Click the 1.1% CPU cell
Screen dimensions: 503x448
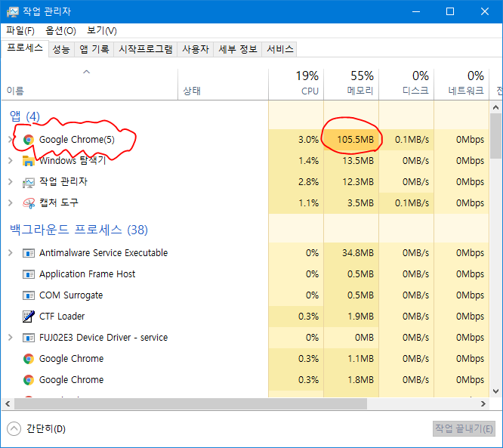click(x=296, y=202)
